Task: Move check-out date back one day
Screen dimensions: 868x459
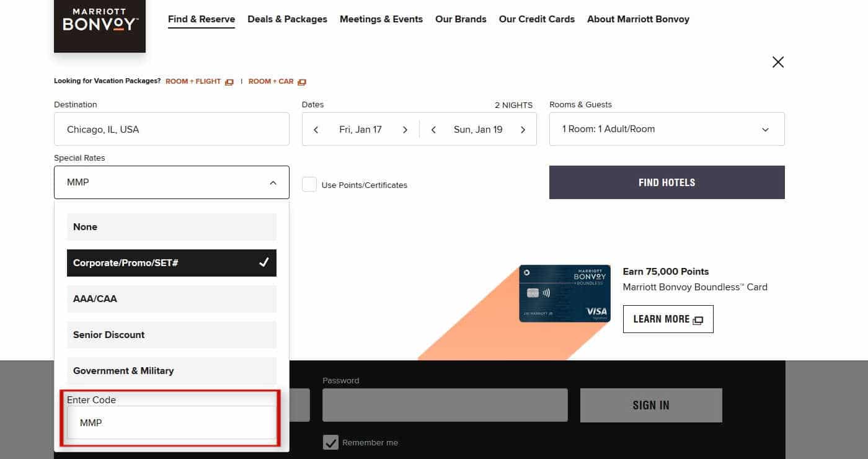Action: pos(434,130)
